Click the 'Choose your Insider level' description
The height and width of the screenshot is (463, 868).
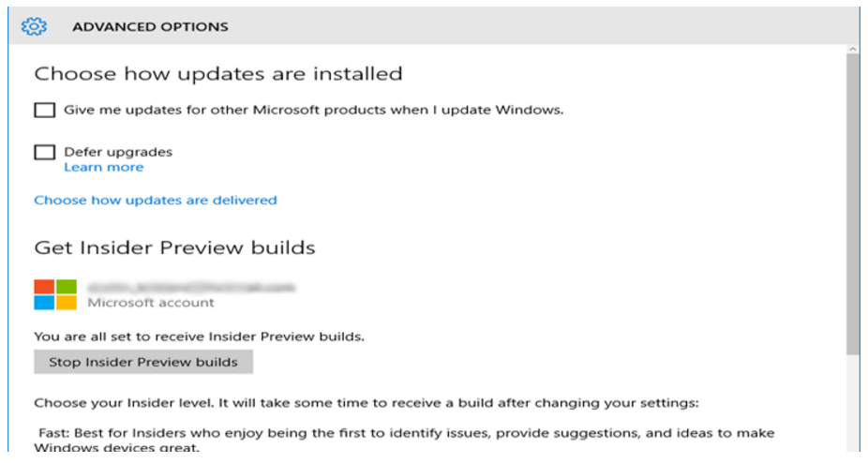click(x=367, y=403)
